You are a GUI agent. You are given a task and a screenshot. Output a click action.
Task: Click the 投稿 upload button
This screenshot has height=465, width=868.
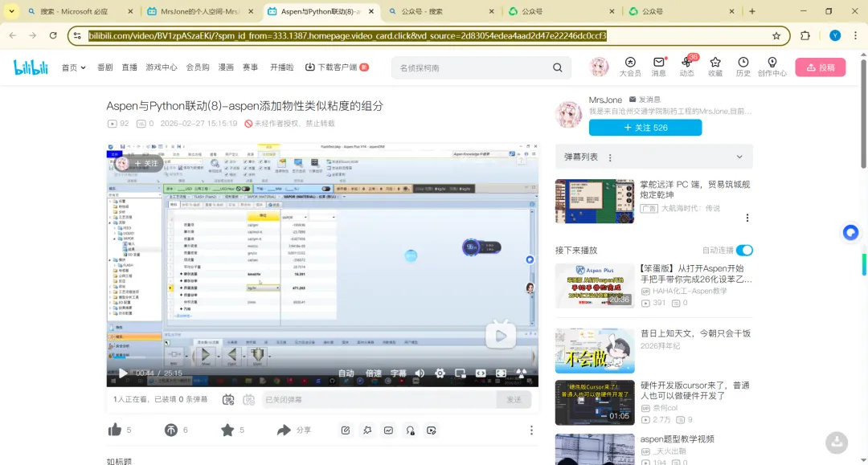pyautogui.click(x=821, y=67)
